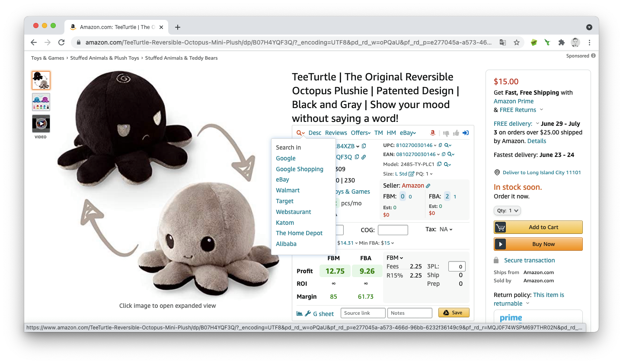Image resolution: width=623 pixels, height=364 pixels.
Task: Click the thumbs down icon in extension bar
Action: point(446,133)
